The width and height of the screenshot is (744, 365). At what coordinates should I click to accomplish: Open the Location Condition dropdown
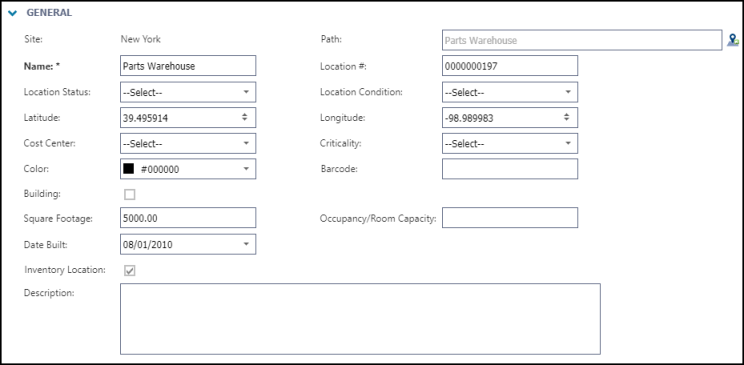(x=510, y=92)
